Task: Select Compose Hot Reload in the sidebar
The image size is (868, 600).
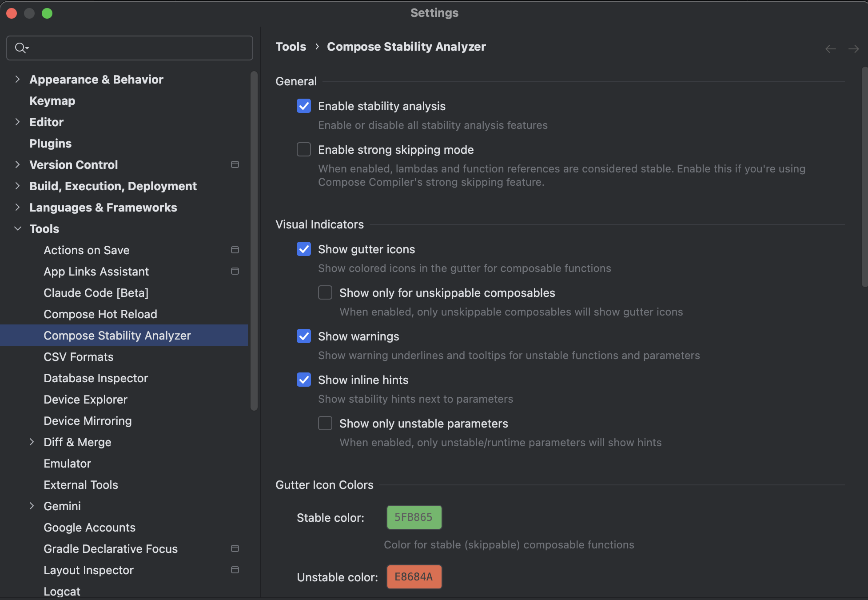Action: pos(100,314)
